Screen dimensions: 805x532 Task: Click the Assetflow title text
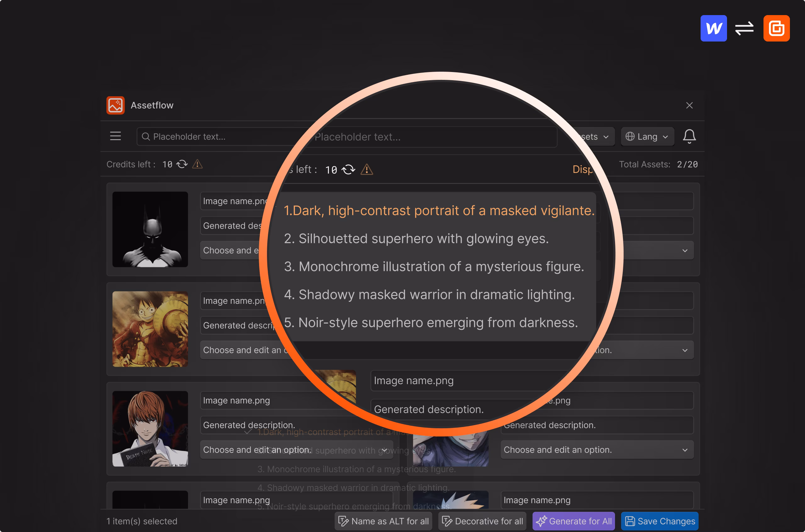pyautogui.click(x=152, y=105)
